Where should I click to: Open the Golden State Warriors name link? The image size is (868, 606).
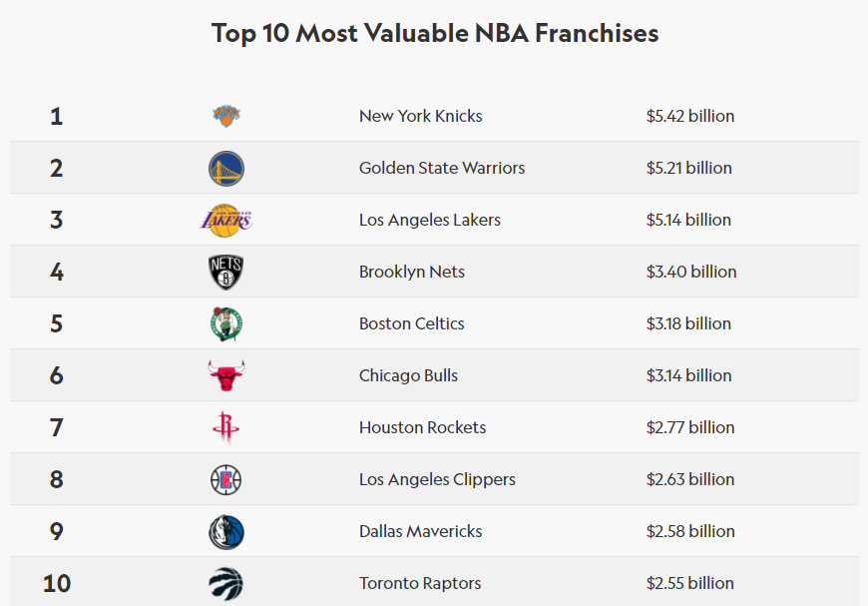tap(442, 168)
